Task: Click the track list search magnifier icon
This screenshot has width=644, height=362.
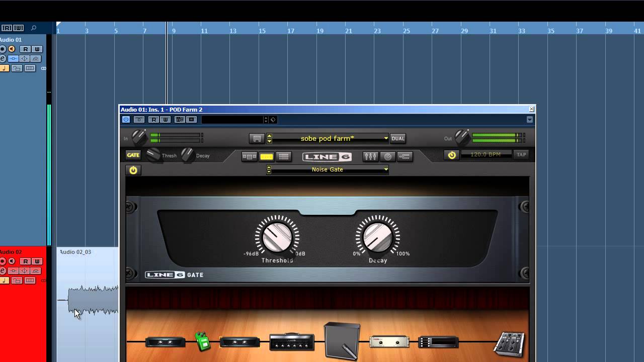Action: click(34, 28)
